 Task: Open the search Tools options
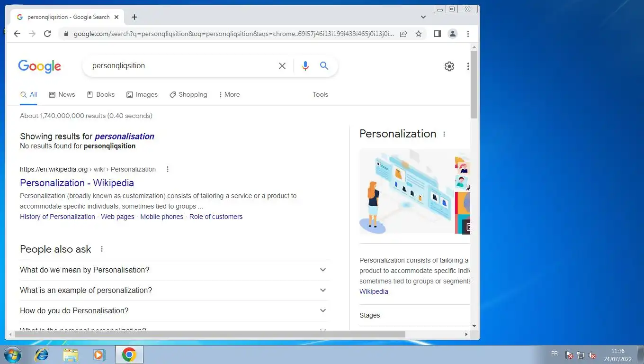[320, 94]
